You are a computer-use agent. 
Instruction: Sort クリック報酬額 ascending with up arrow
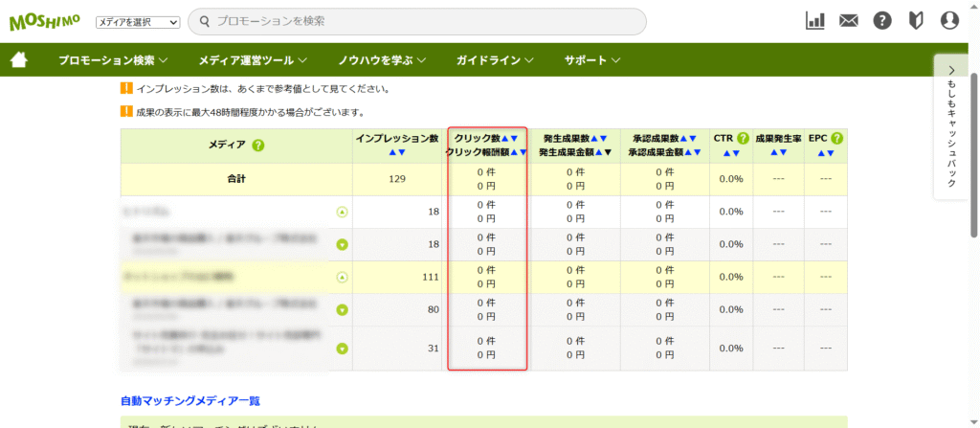(x=514, y=152)
